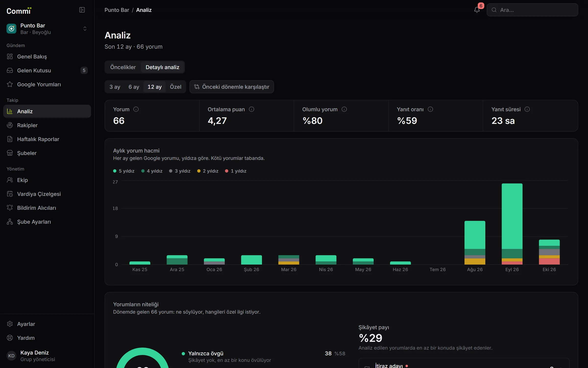Image resolution: width=588 pixels, height=368 pixels.
Task: Open Ekip in the sidebar
Action: point(47,180)
